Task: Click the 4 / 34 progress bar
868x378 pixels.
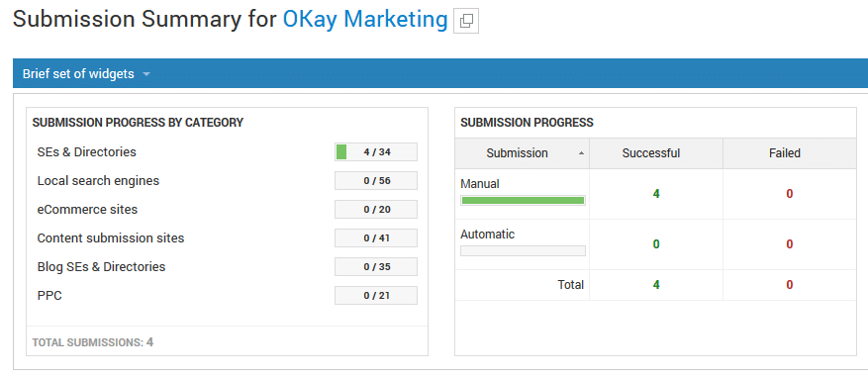Action: click(376, 151)
